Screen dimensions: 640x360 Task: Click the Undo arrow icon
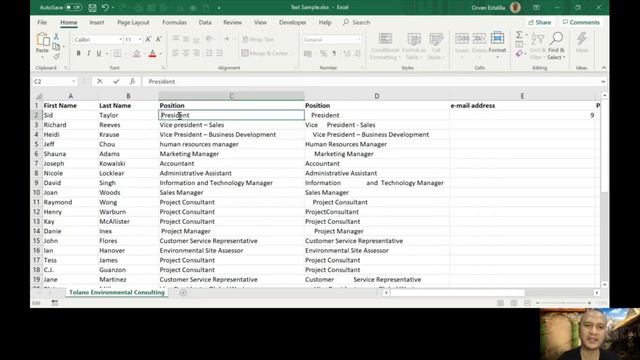click(x=106, y=7)
